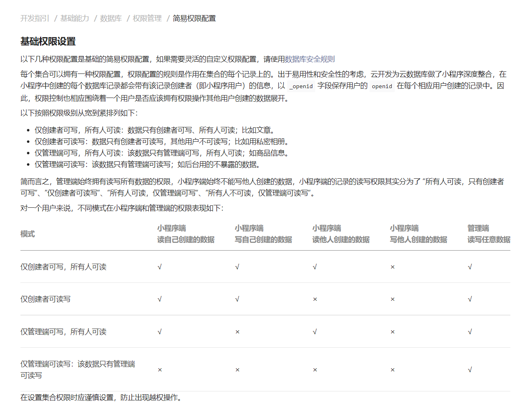
Task: Go to 基础能力 breadcrumb
Action: coord(75,18)
